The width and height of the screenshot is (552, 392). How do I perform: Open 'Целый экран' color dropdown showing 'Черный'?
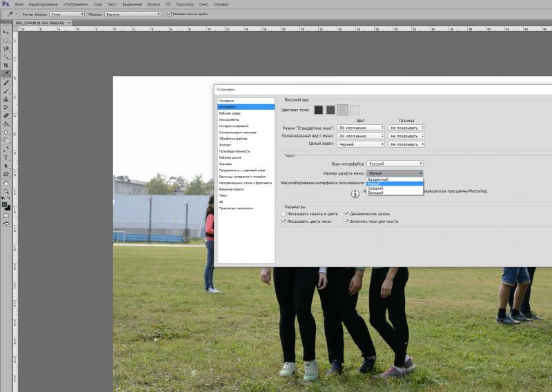360,144
